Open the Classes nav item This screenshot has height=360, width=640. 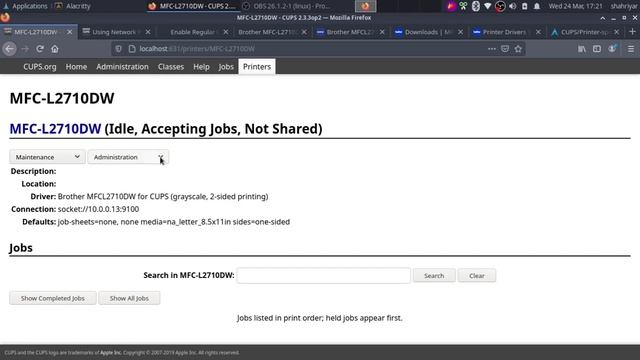171,67
